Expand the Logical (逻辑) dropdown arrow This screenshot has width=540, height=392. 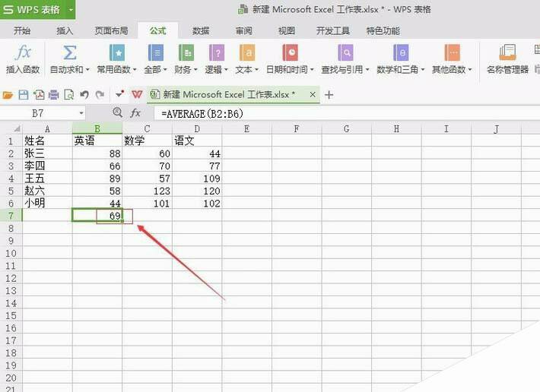226,70
